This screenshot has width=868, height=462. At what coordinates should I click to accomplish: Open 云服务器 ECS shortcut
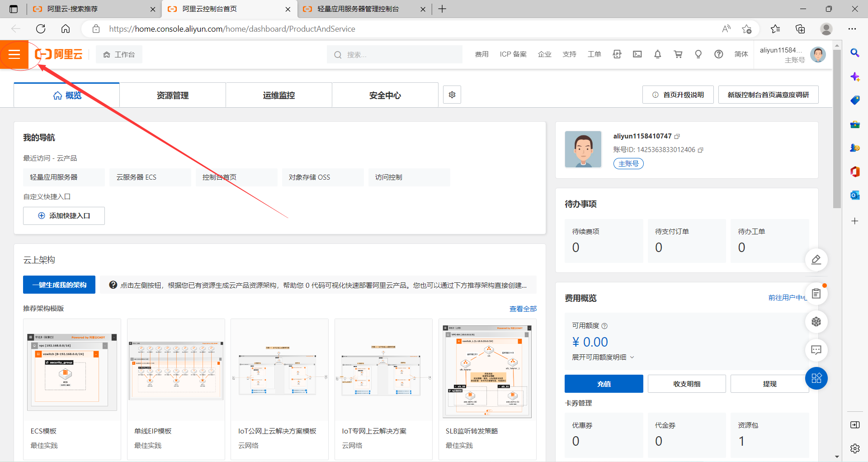coord(150,177)
